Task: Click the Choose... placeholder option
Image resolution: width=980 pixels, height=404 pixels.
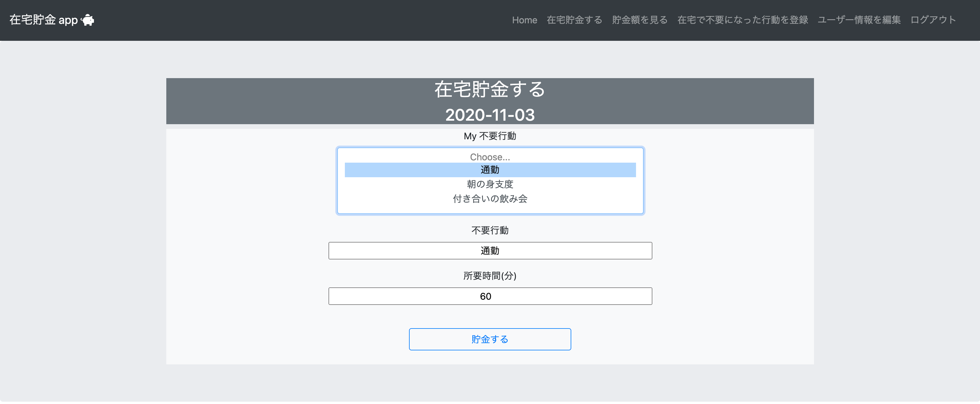Action: point(490,156)
